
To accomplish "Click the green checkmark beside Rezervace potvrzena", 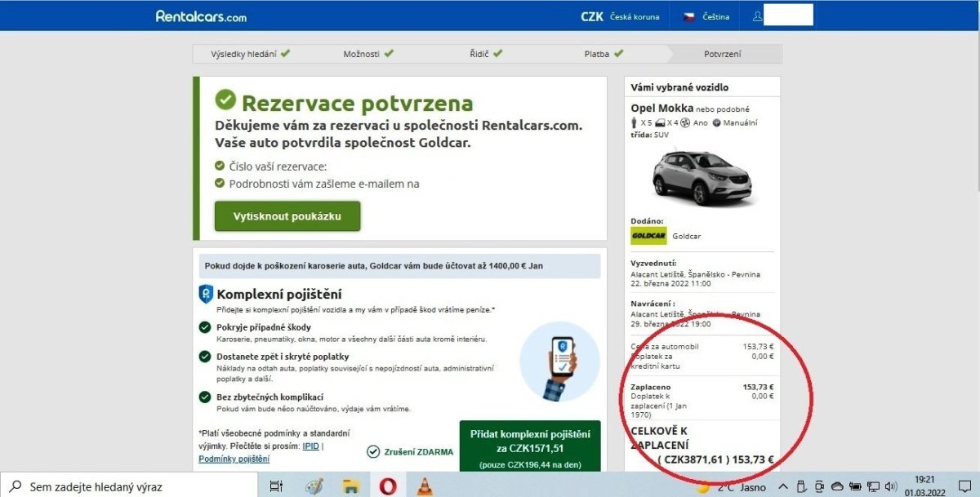I will point(225,100).
